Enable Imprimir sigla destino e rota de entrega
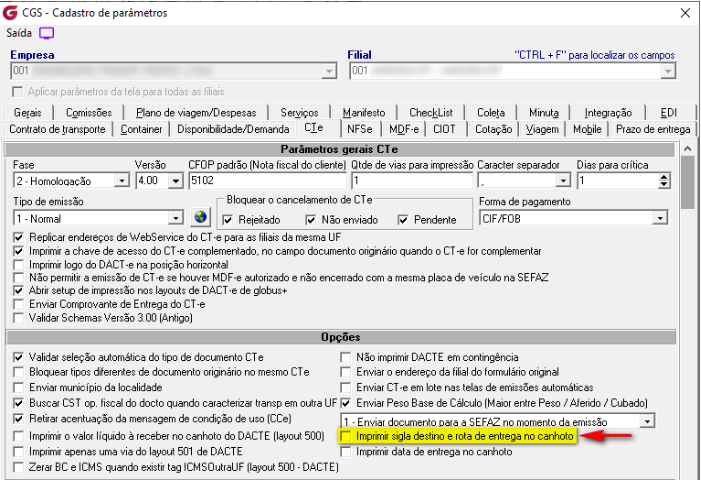Screen dimensions: 701x481 (346, 436)
